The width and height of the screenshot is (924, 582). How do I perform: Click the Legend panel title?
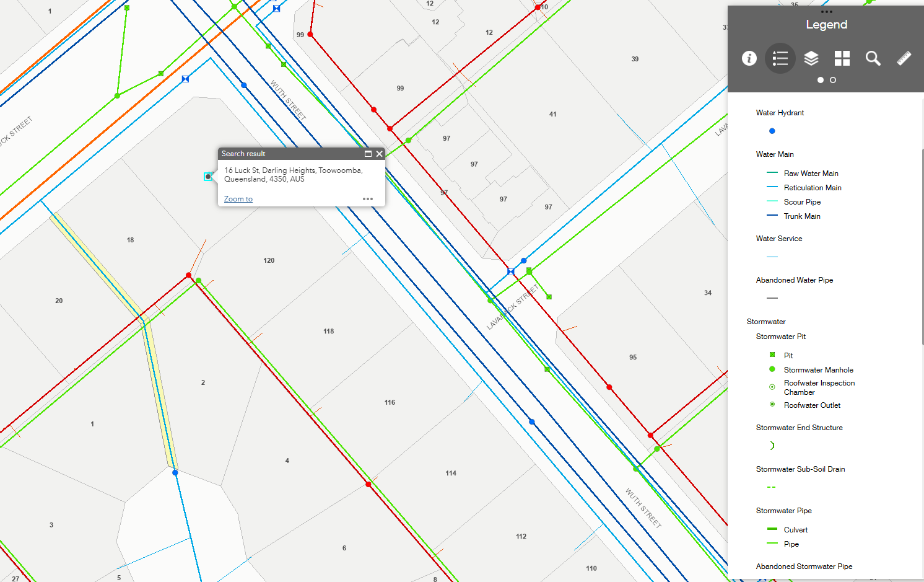(x=826, y=25)
